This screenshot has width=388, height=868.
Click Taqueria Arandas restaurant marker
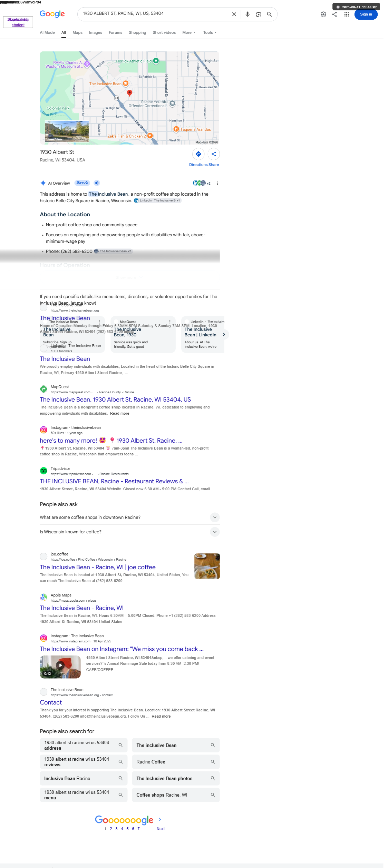[176, 129]
